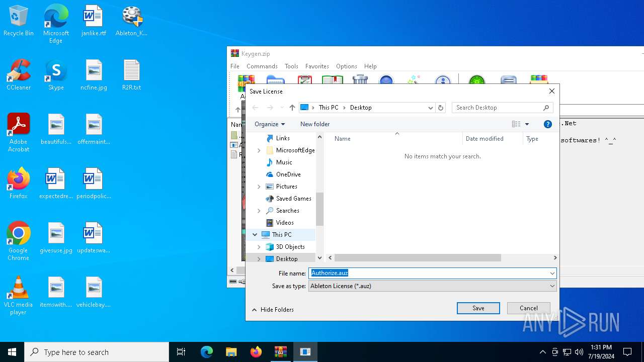The width and height of the screenshot is (644, 362).
Task: Collapse the This PC tree node
Action: click(x=255, y=235)
